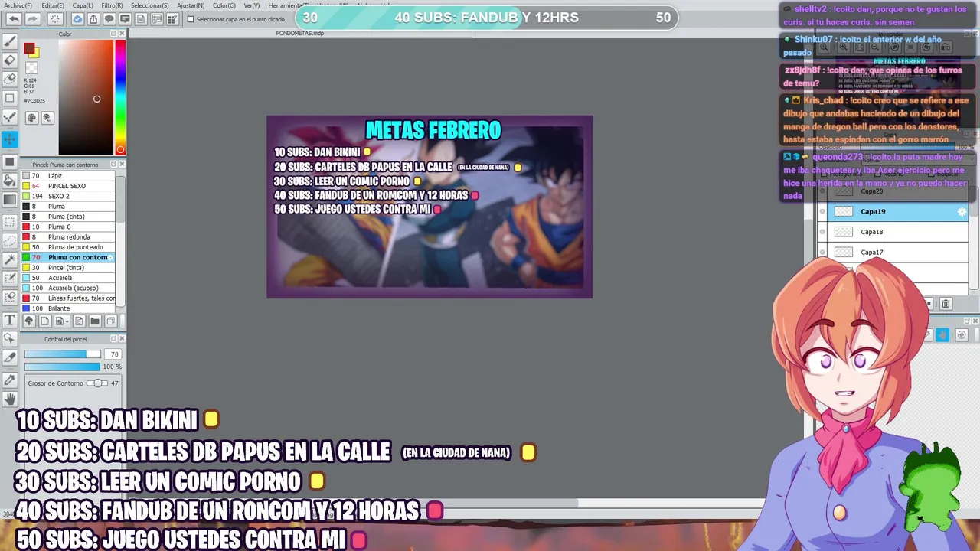Select the 'Brillante' brush
980x551 pixels.
tap(68, 308)
